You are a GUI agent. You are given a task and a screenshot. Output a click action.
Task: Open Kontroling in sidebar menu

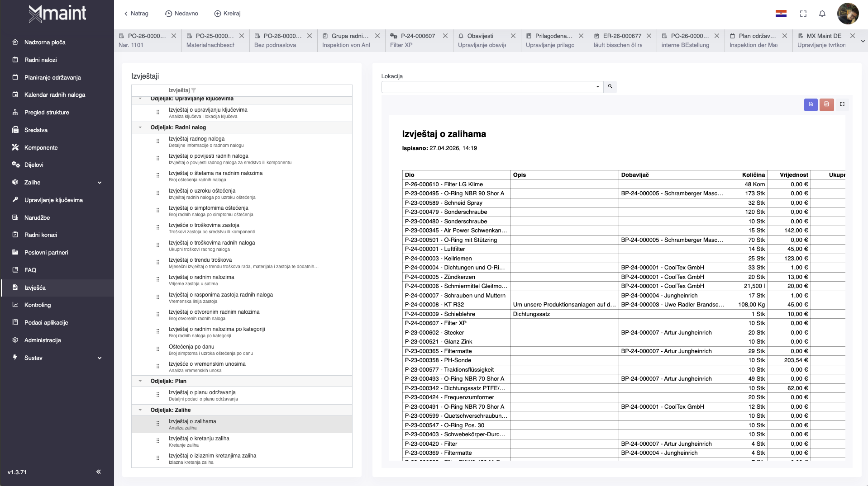pyautogui.click(x=38, y=305)
